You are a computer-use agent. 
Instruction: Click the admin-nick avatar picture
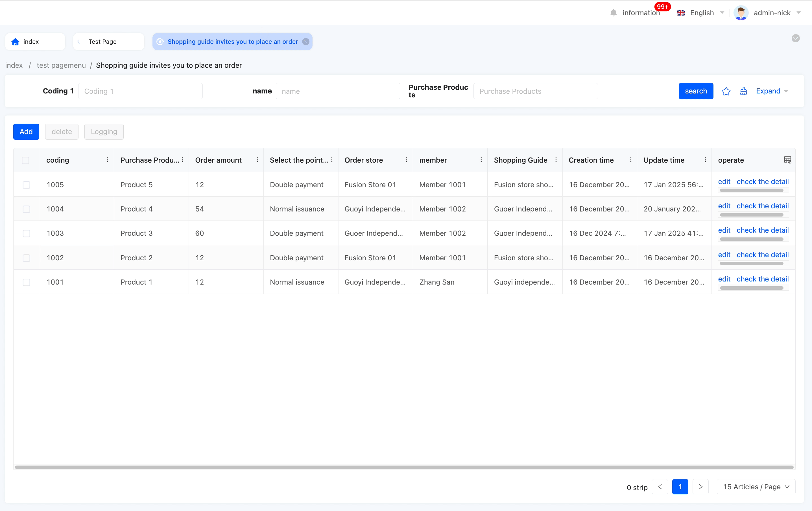(x=741, y=13)
